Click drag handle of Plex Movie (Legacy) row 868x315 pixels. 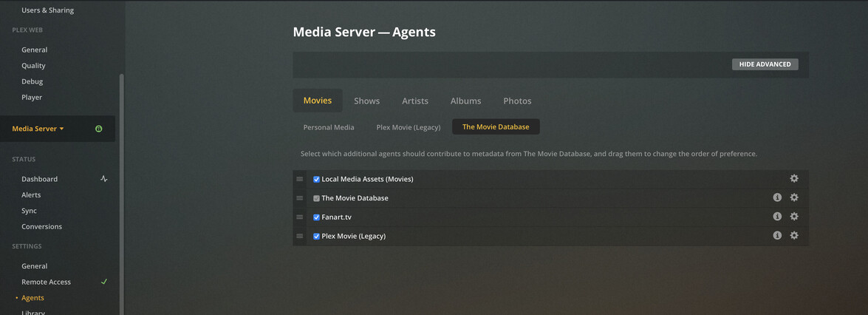[x=299, y=236]
